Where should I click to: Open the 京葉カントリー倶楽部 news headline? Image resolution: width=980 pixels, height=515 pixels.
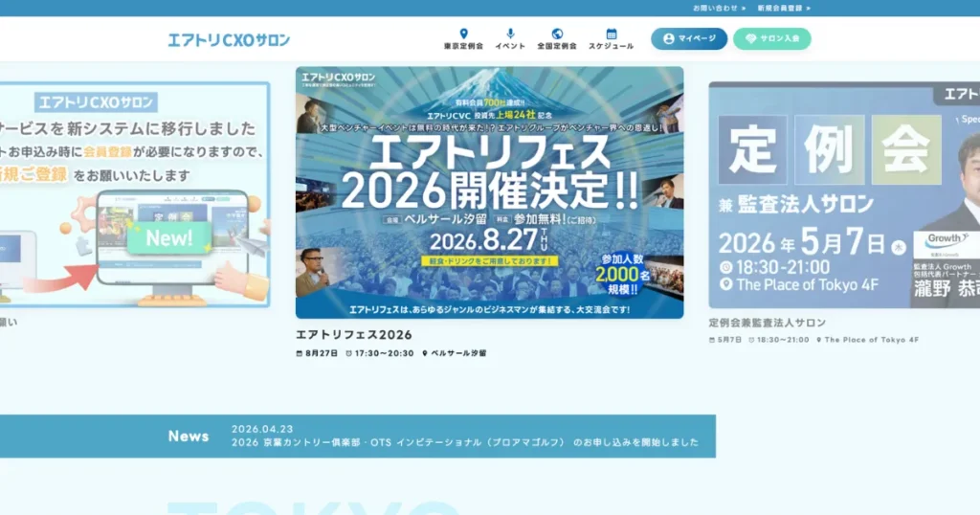(464, 442)
